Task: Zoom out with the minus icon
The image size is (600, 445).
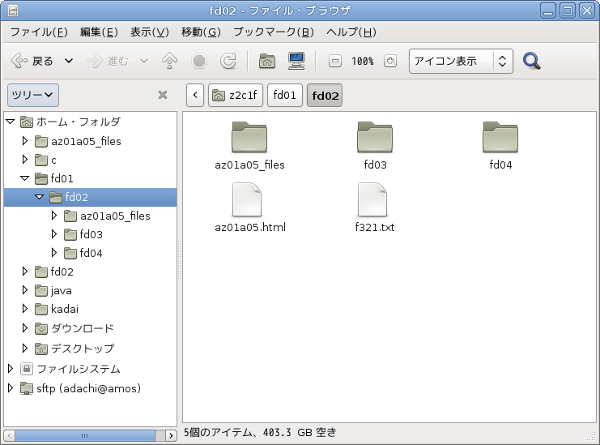Action: click(335, 61)
